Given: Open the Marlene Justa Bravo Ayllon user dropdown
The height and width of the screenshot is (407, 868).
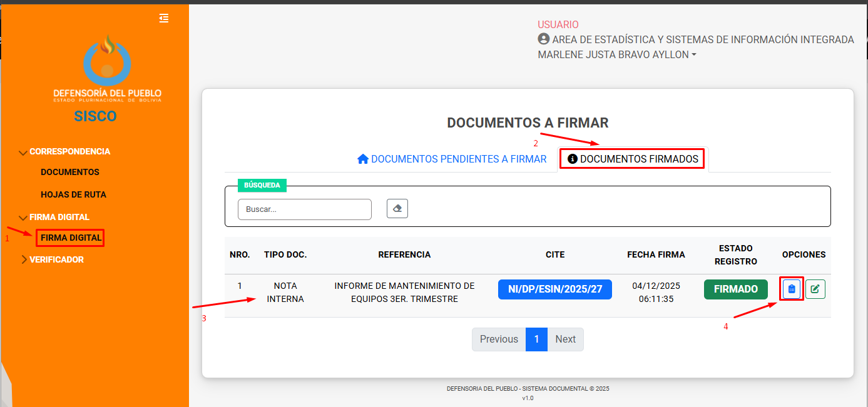Looking at the screenshot, I should [x=616, y=54].
